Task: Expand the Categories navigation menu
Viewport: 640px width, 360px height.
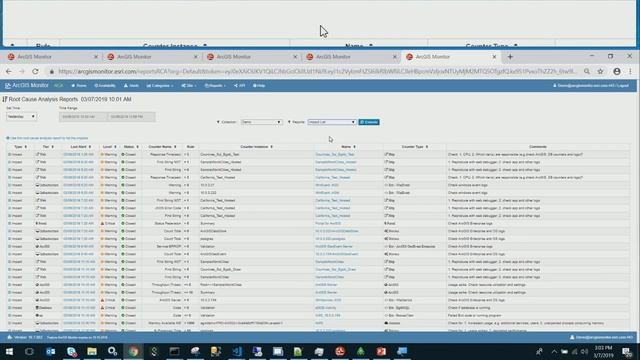Action: click(160, 86)
